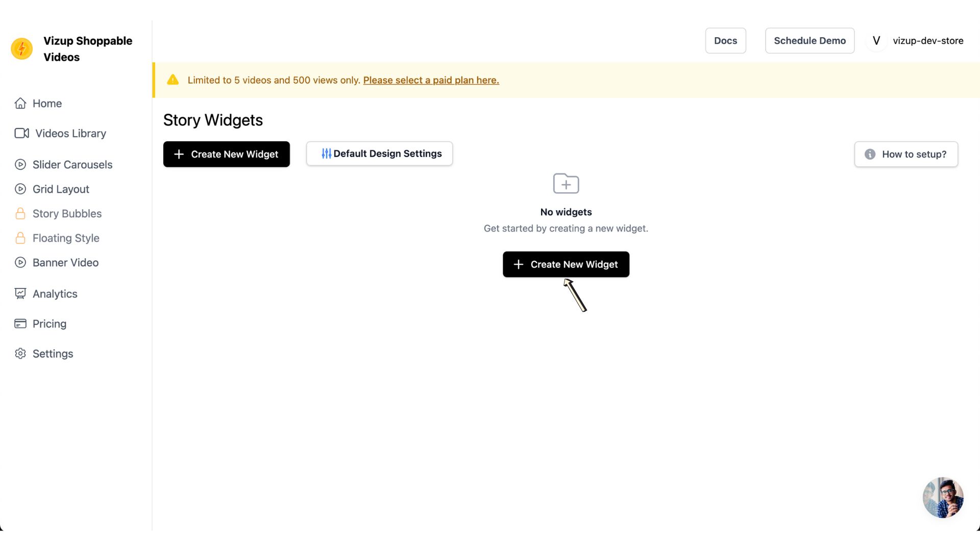Open Pricing page
Image resolution: width=980 pixels, height=551 pixels.
[x=49, y=323]
